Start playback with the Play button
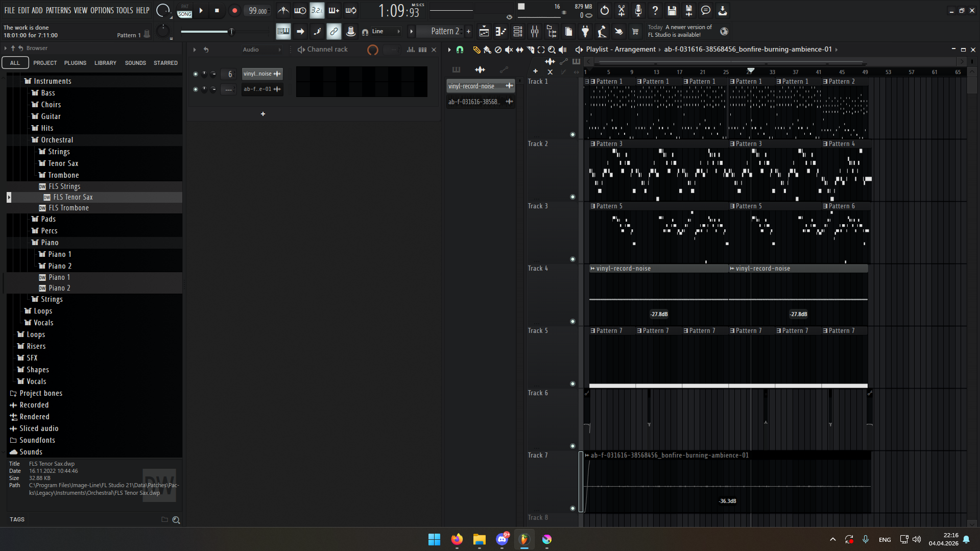 click(x=201, y=10)
